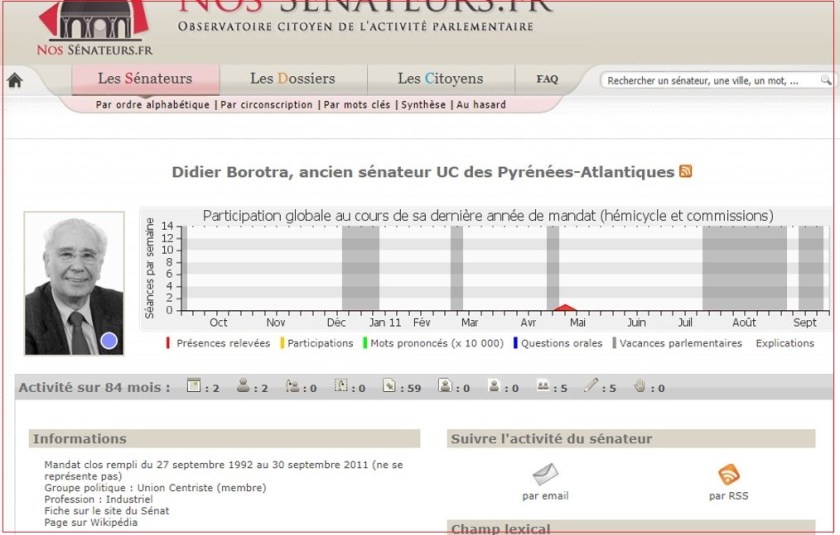Switch to the Les Dossiers tab
This screenshot has width=840, height=535.
[292, 79]
